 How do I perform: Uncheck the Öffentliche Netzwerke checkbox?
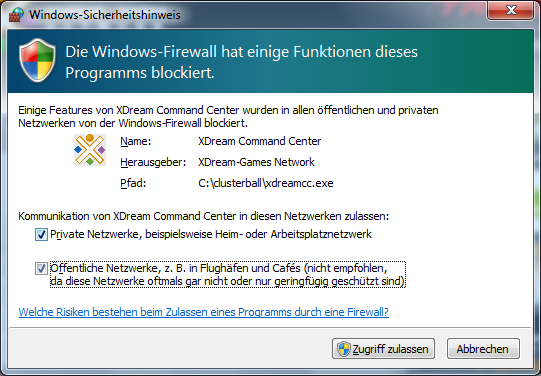click(41, 268)
